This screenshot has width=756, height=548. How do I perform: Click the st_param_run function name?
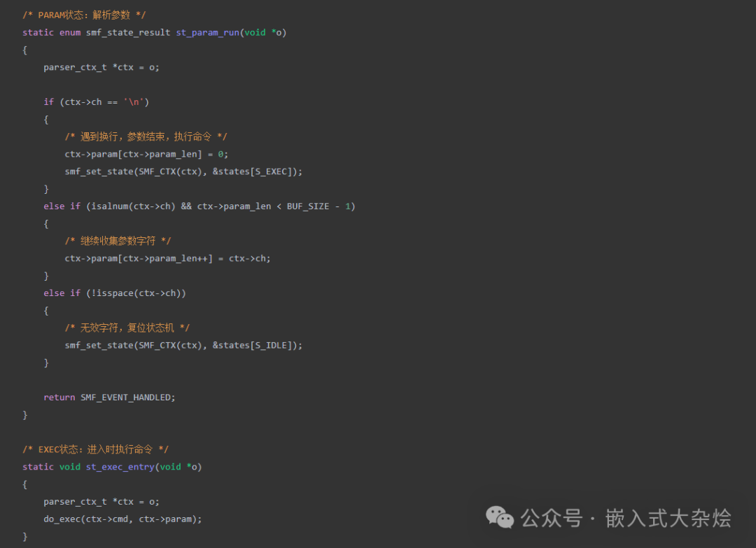tap(207, 32)
